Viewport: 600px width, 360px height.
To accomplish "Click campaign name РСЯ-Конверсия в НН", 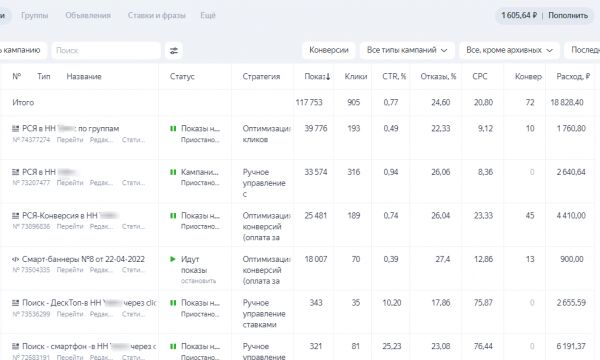I will [x=60, y=216].
